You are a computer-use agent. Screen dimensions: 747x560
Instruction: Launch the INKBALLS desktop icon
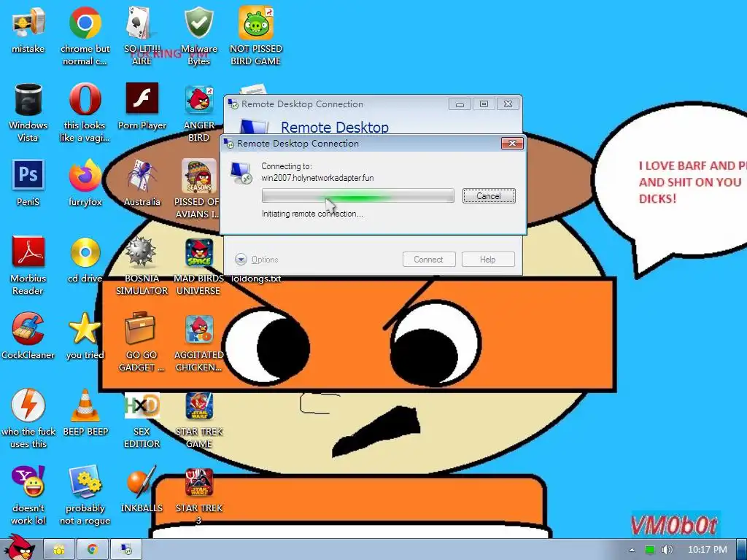pos(142,481)
